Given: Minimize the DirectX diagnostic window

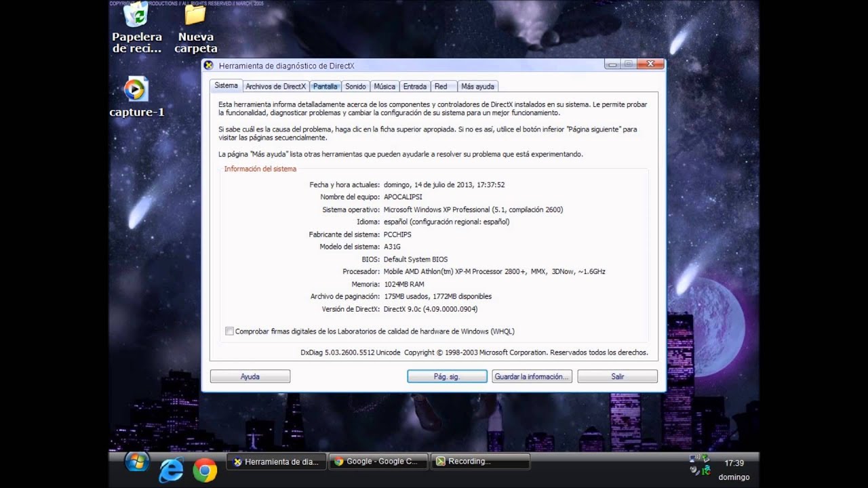Looking at the screenshot, I should (x=612, y=64).
